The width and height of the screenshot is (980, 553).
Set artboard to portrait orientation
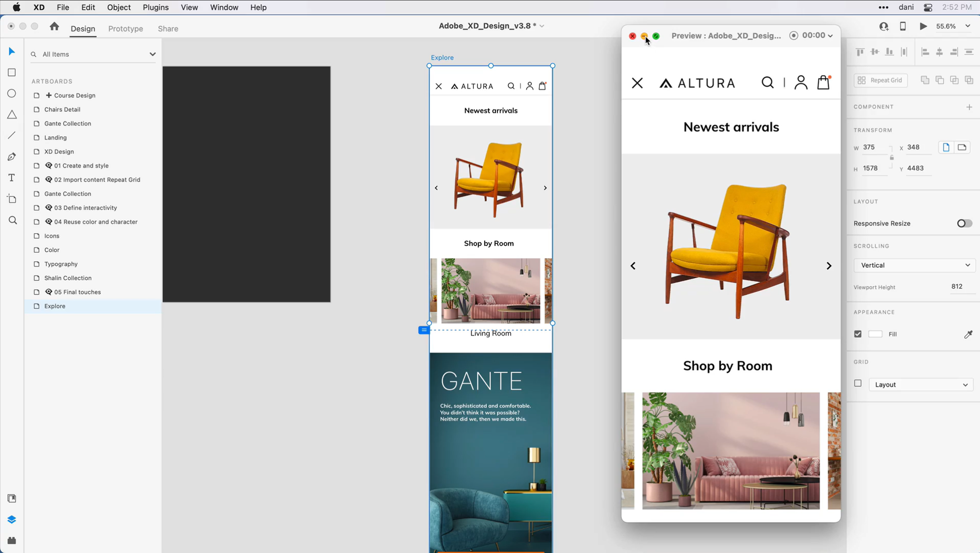coord(946,147)
